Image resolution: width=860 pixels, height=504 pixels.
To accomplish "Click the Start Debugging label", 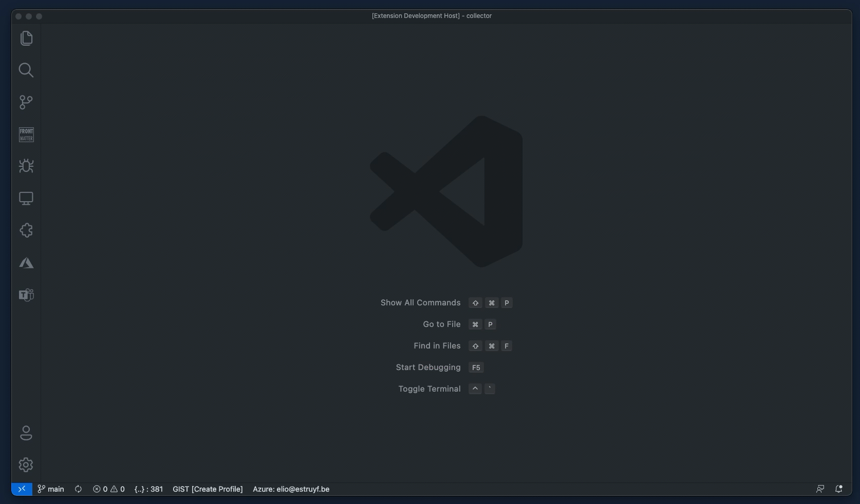I will click(x=428, y=367).
